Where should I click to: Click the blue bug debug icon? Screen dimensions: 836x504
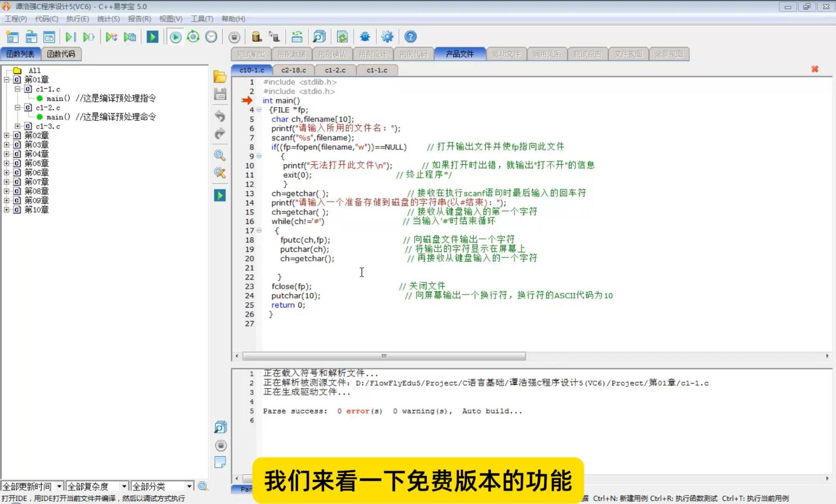pos(365,37)
